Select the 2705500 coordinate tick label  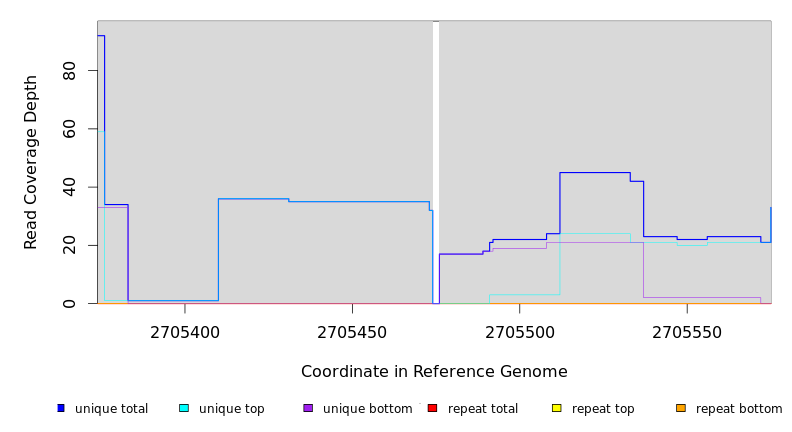click(x=519, y=332)
